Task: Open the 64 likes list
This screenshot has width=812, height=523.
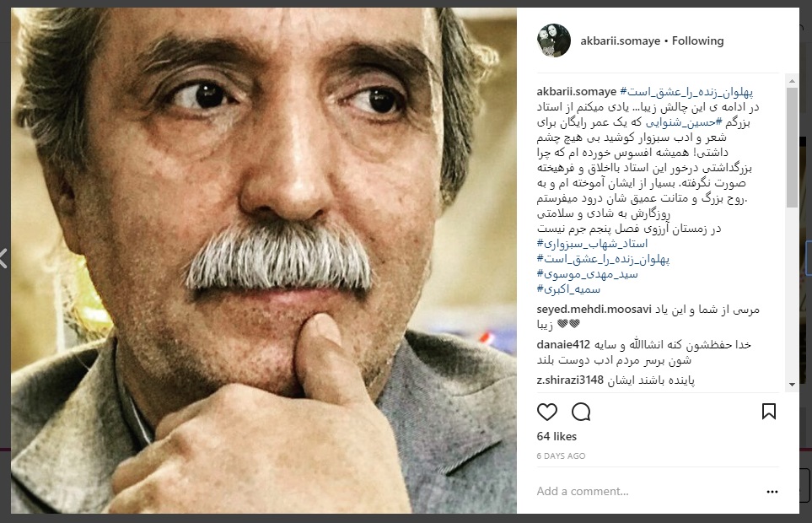Action: tap(557, 436)
